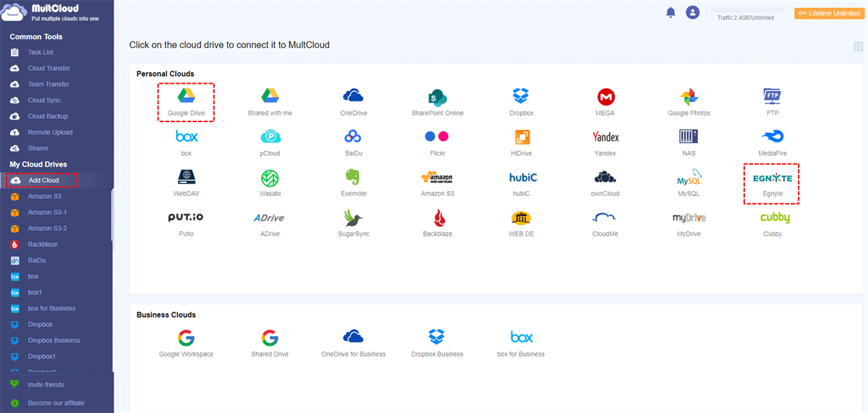The image size is (868, 413).
Task: Open the Amazon S3-1 drive in sidebar
Action: tap(47, 213)
